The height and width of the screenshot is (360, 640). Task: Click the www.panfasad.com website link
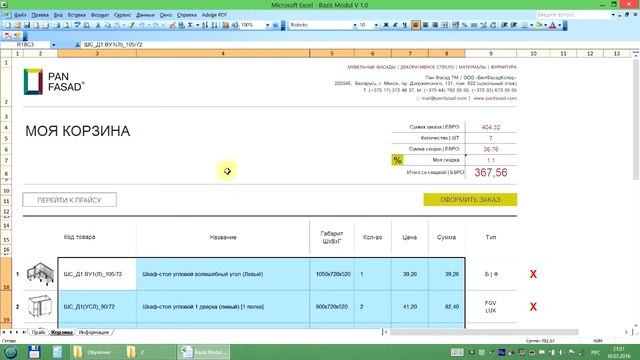[495, 98]
